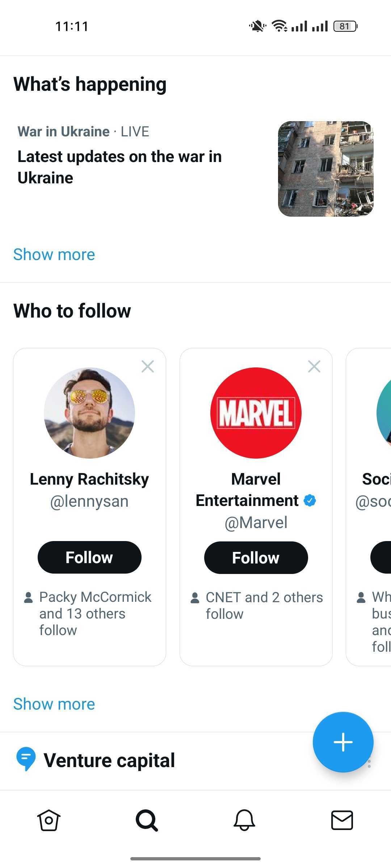The width and height of the screenshot is (391, 868).
Task: Open the @Marvel handle profile
Action: [256, 523]
